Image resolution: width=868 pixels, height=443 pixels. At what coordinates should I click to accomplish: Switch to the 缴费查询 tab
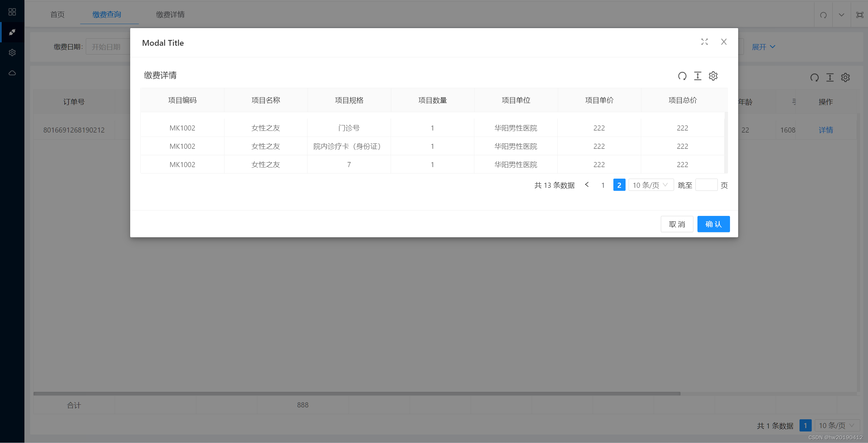click(x=107, y=15)
